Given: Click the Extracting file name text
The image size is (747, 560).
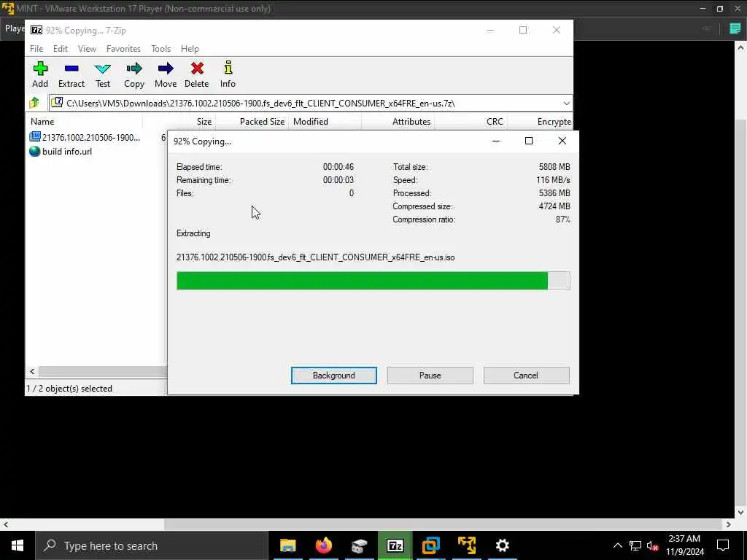Looking at the screenshot, I should [315, 257].
